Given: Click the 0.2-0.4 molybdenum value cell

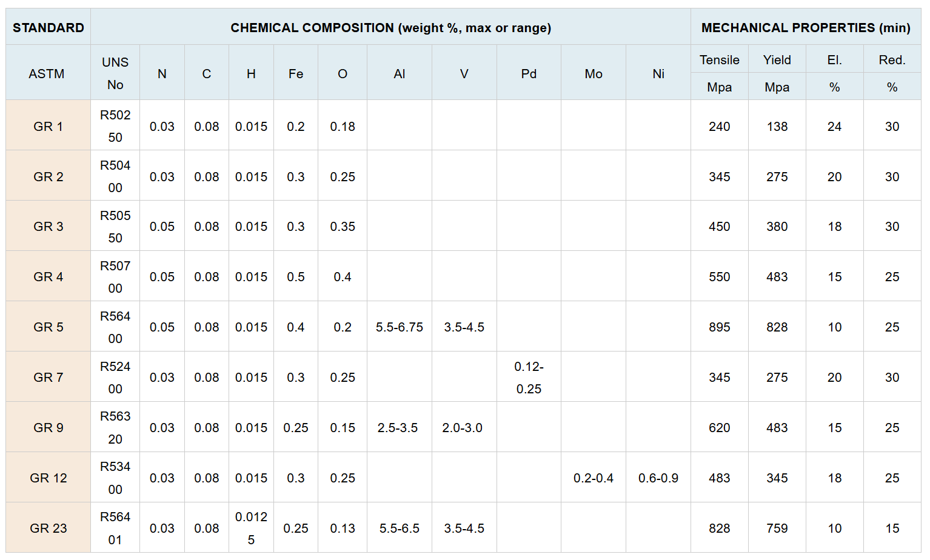Looking at the screenshot, I should [594, 478].
